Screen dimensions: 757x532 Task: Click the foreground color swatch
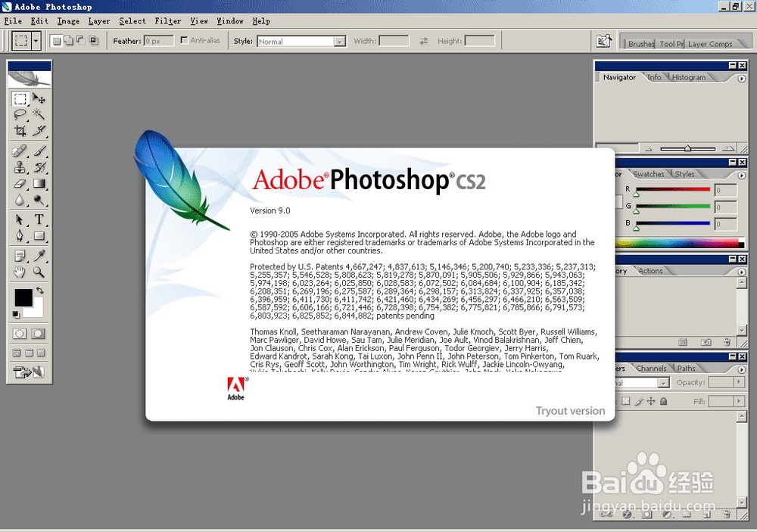click(23, 297)
